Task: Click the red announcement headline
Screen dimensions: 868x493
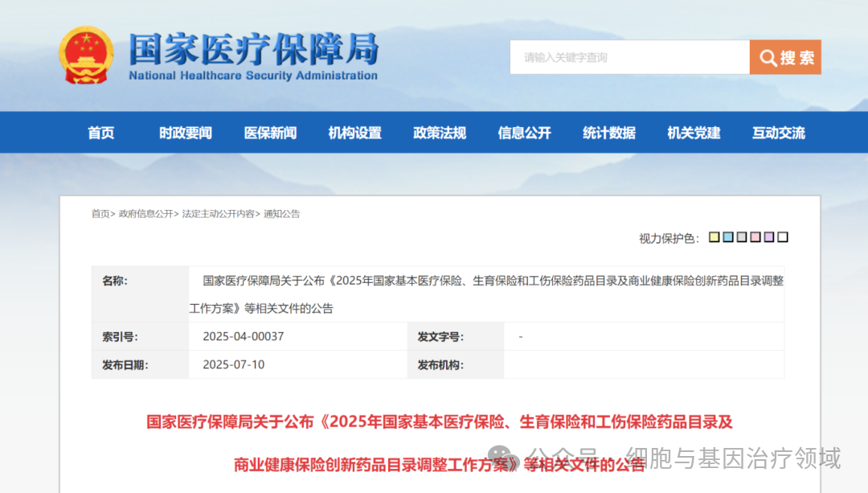Action: point(440,443)
